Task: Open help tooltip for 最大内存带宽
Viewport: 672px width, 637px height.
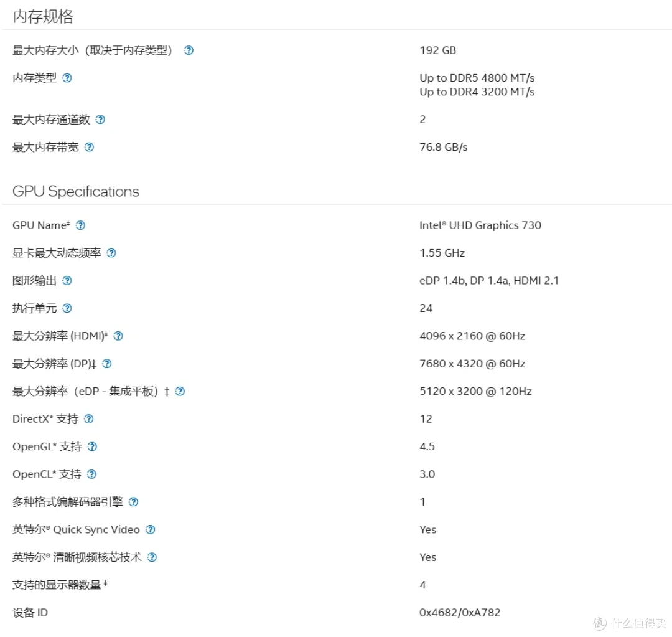Action: [89, 147]
